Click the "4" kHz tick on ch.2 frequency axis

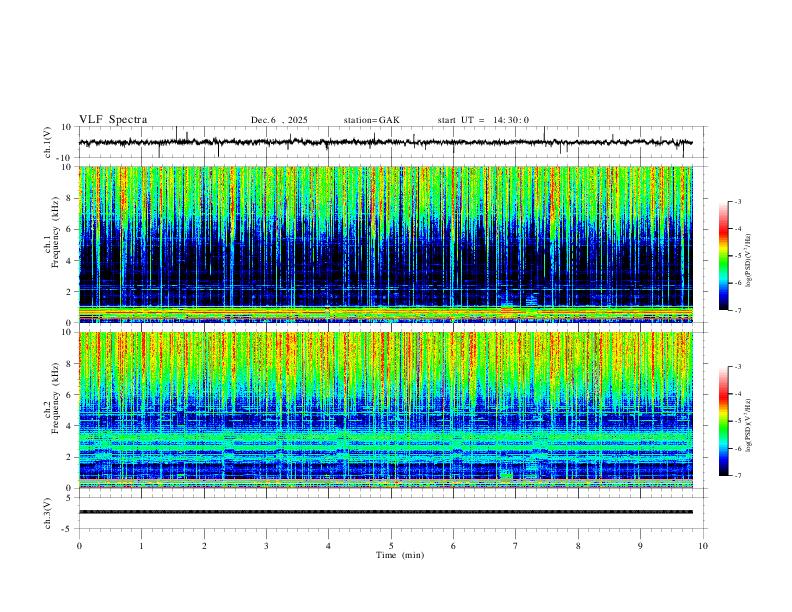pos(70,426)
